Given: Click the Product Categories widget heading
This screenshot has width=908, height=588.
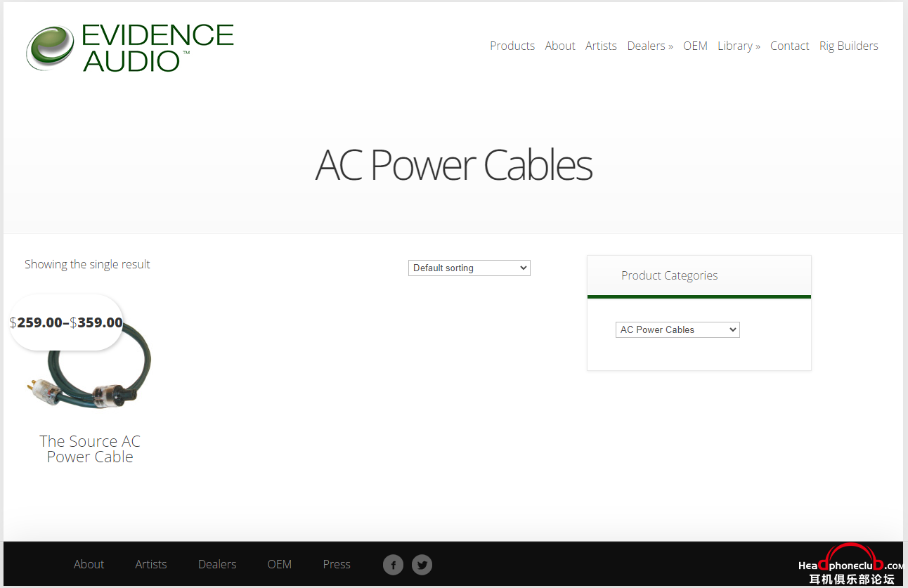Looking at the screenshot, I should point(669,275).
